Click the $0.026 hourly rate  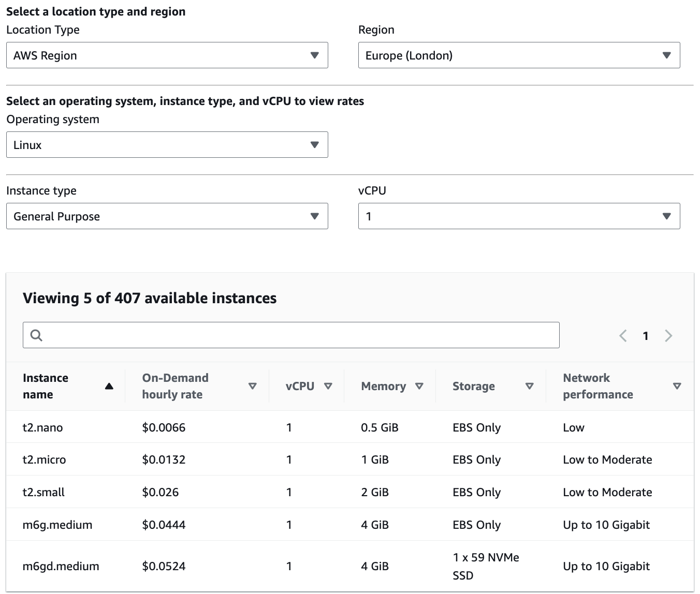(161, 492)
